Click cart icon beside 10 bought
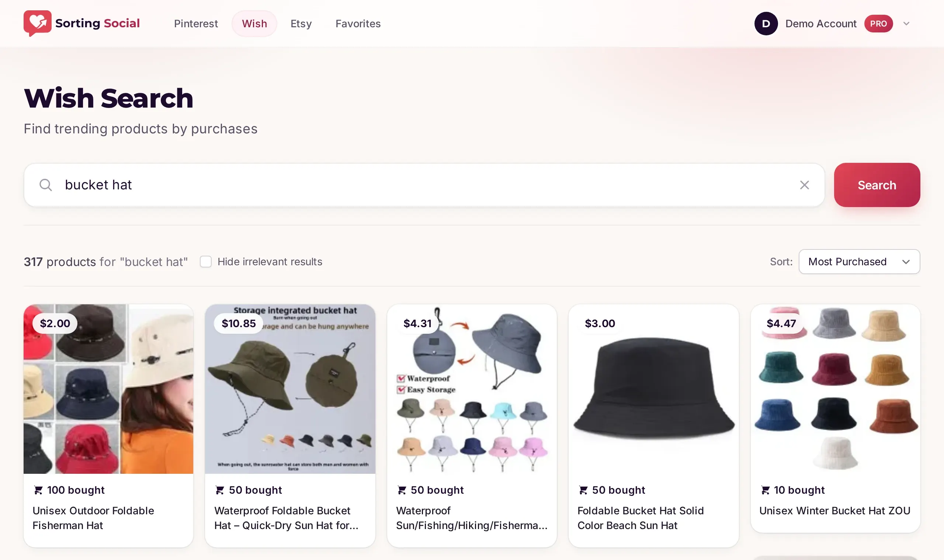 click(x=765, y=490)
